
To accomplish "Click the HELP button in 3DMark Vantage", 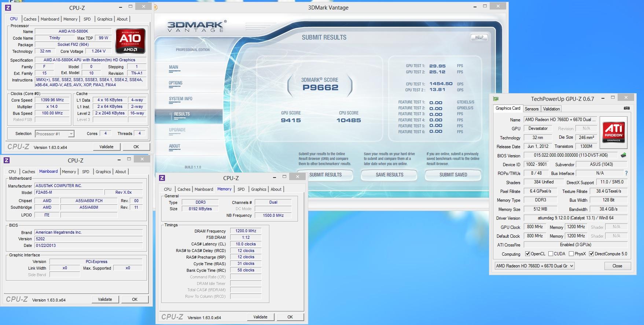I will [479, 37].
